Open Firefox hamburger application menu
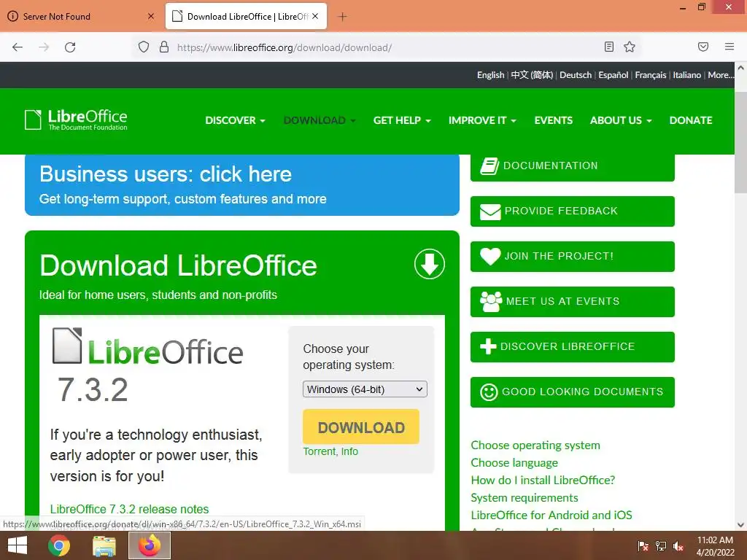The image size is (747, 560). (729, 47)
